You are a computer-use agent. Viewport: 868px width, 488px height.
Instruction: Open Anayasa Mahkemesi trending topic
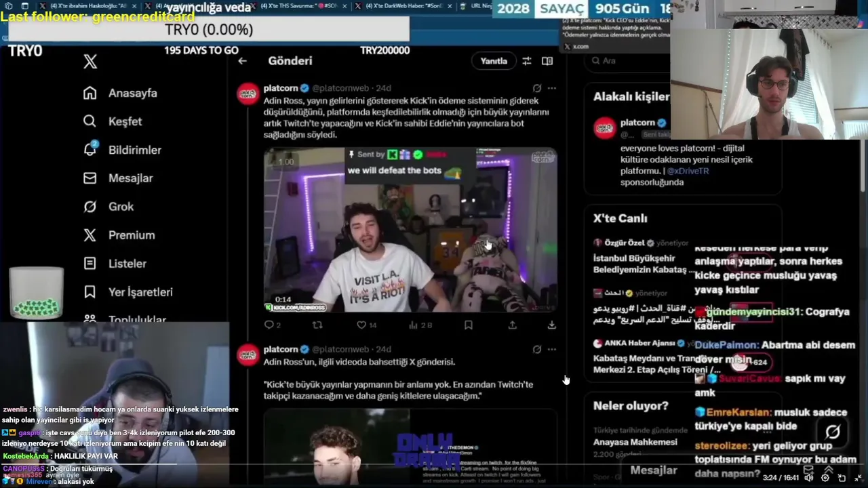pos(635,442)
